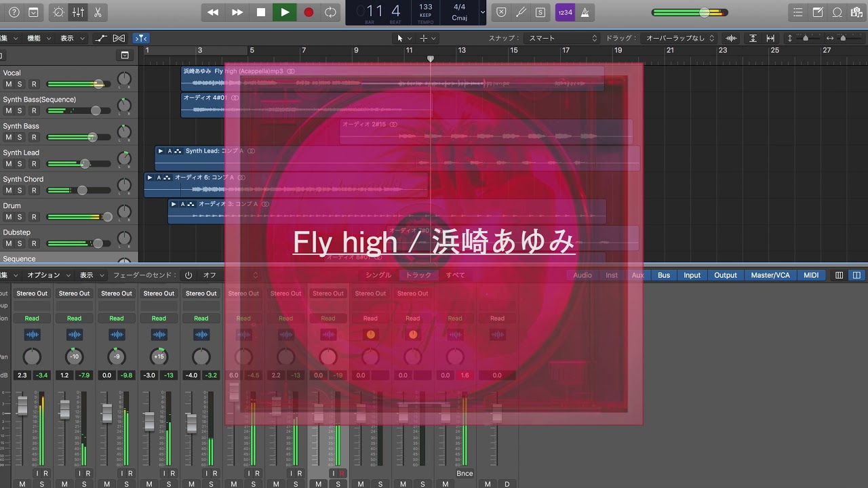Select the トラック mixer view tab
The image size is (868, 488).
coord(418,275)
